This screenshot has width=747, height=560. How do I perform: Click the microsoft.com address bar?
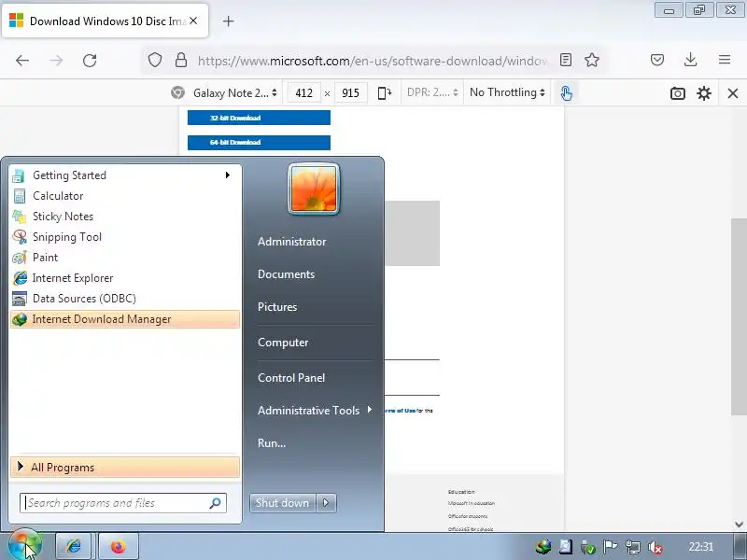372,61
